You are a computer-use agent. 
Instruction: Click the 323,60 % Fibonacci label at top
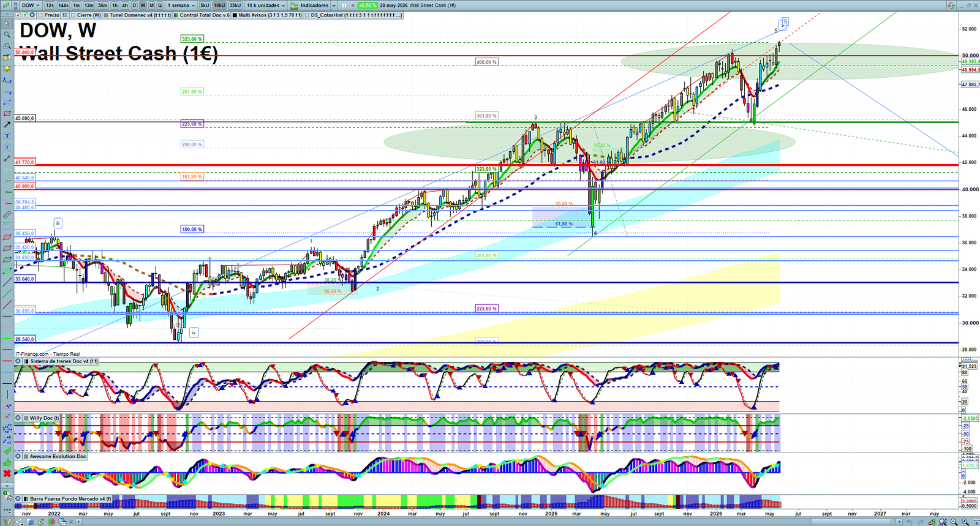point(192,39)
